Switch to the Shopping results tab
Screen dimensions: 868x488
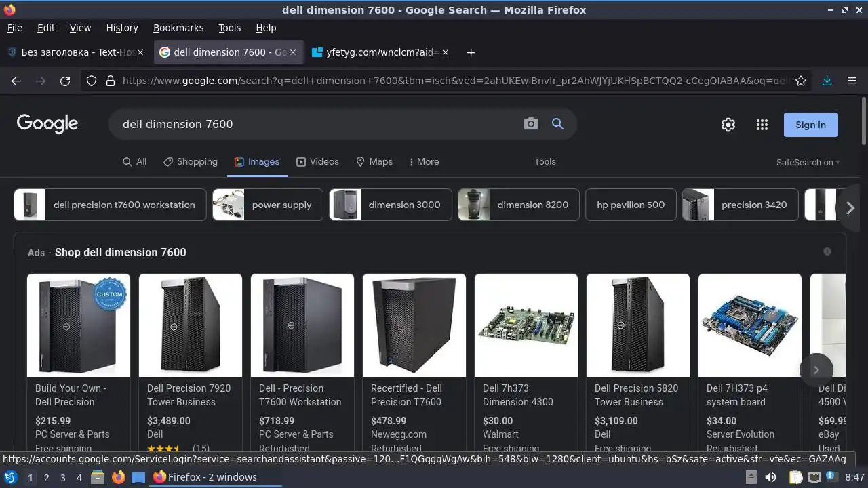191,161
